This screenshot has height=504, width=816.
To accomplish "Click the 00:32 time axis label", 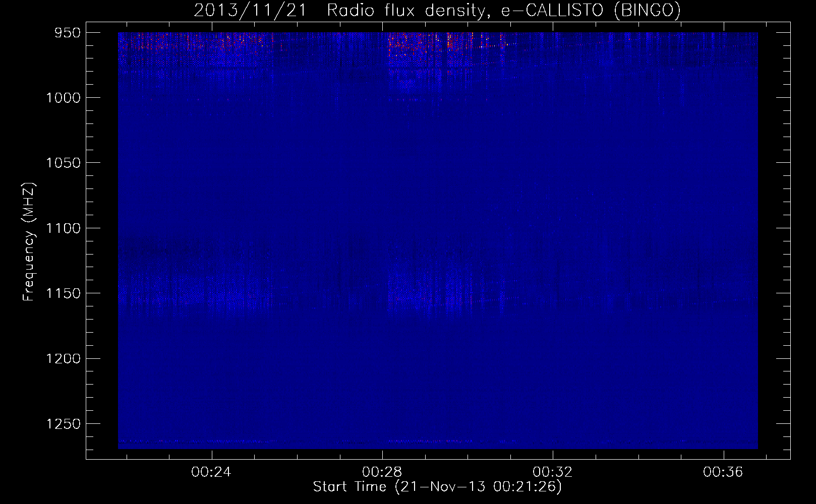I will 553,472.
